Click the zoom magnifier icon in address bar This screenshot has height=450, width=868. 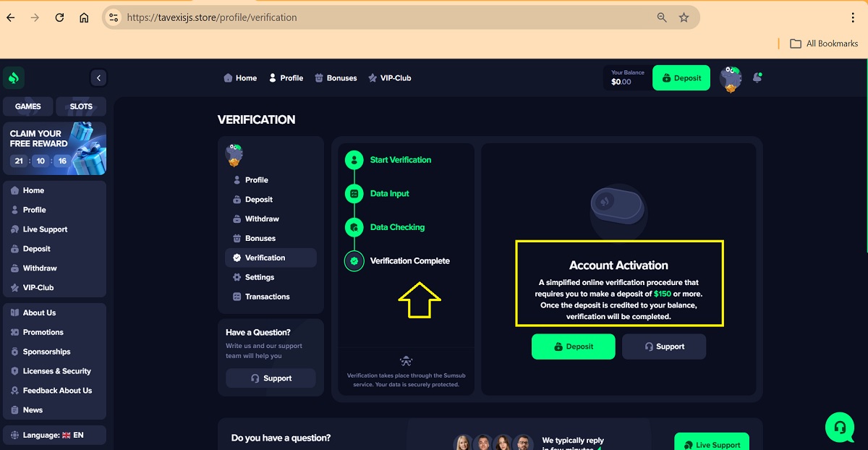662,17
